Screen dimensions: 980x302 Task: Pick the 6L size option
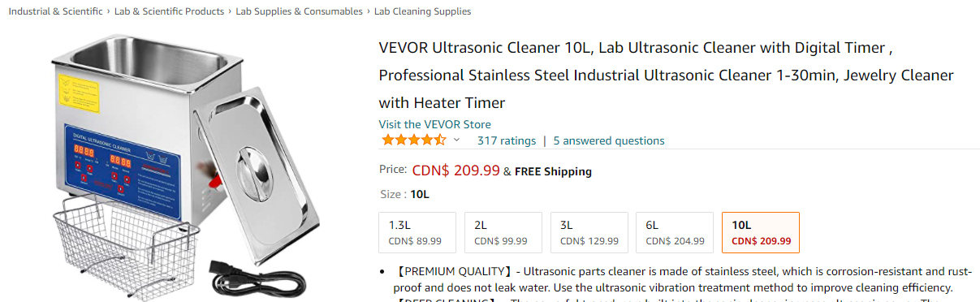(x=674, y=233)
